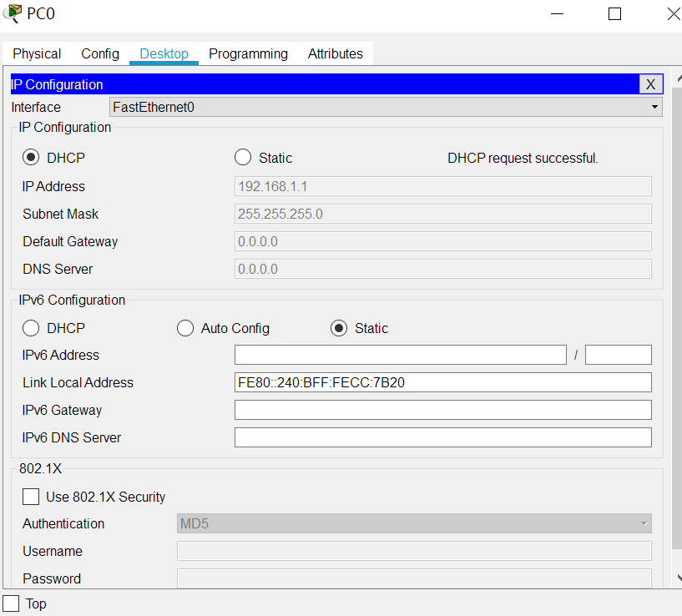Click the PC0 app icon in title bar
This screenshot has height=616, width=682.
click(x=13, y=13)
